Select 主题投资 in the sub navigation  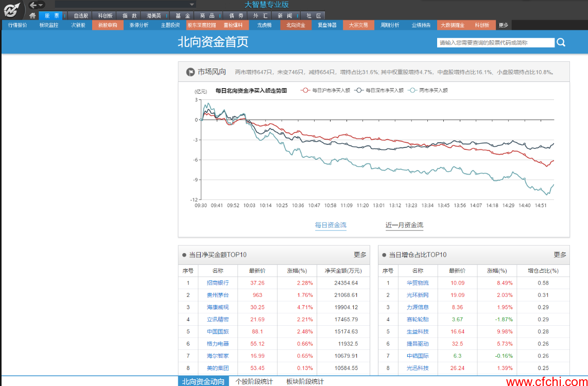[170, 25]
